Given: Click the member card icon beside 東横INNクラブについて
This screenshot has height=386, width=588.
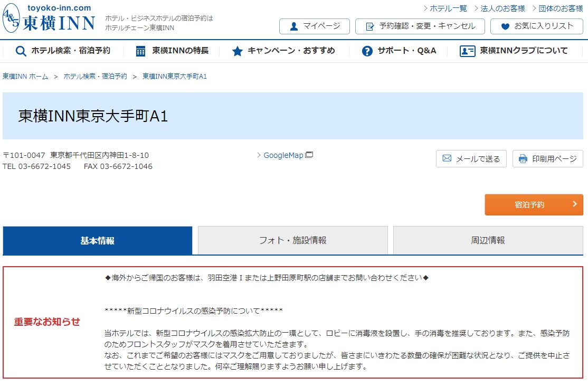Looking at the screenshot, I should (x=467, y=51).
